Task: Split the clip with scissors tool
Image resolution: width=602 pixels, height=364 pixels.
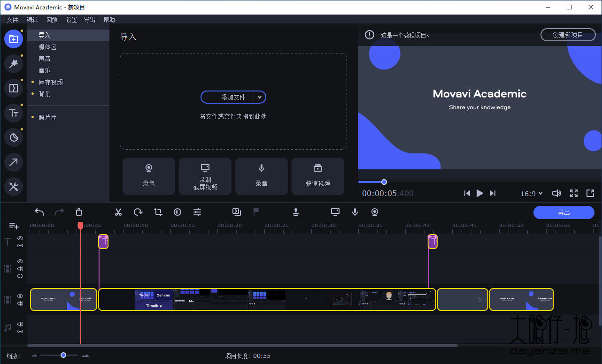Action: 118,212
